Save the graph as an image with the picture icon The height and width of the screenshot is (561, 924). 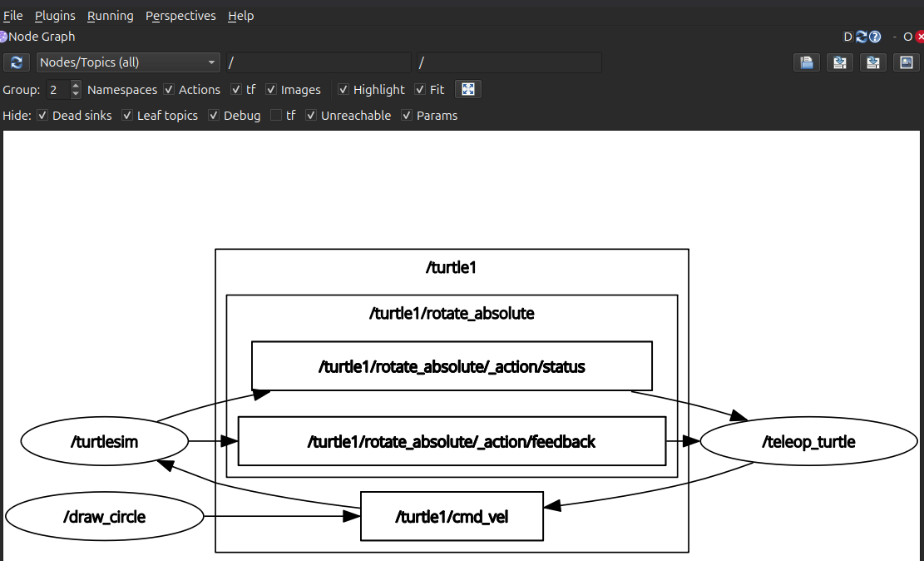(907, 62)
